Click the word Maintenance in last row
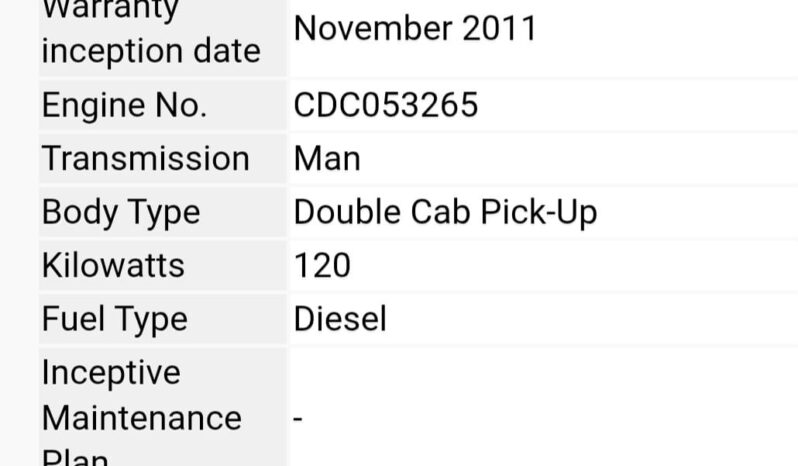 pos(141,419)
